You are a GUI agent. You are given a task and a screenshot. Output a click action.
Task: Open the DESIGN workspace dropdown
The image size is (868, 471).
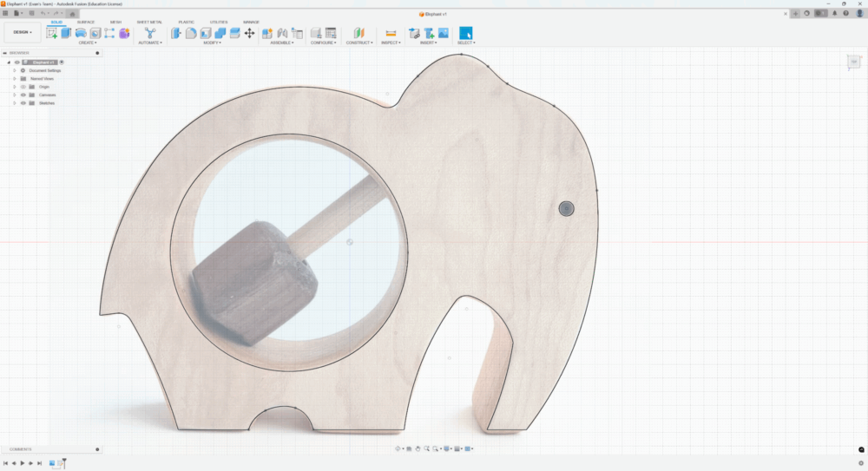pyautogui.click(x=22, y=32)
